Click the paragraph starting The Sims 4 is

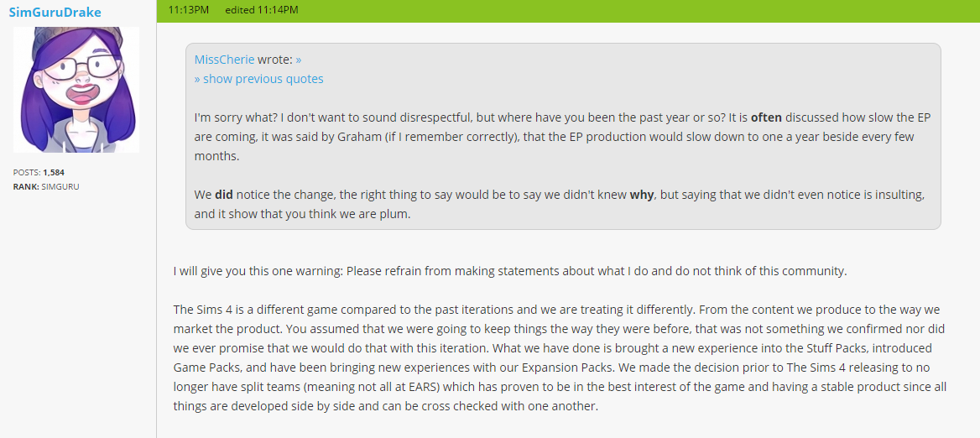coord(560,357)
